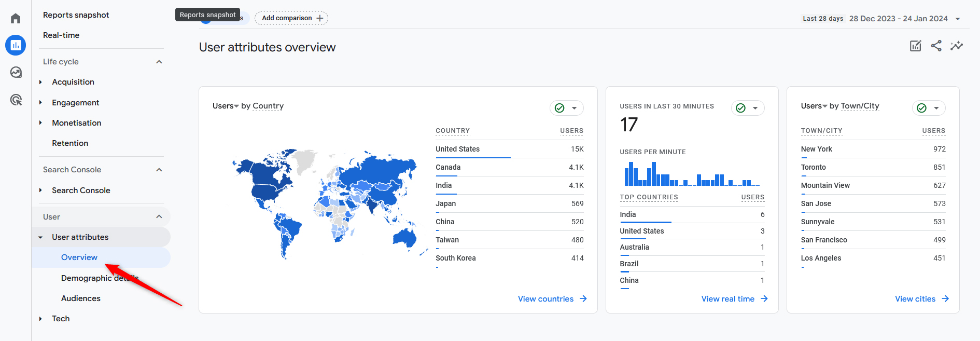The height and width of the screenshot is (341, 980).
Task: Open the Users metric selector in Country card
Action: [226, 106]
